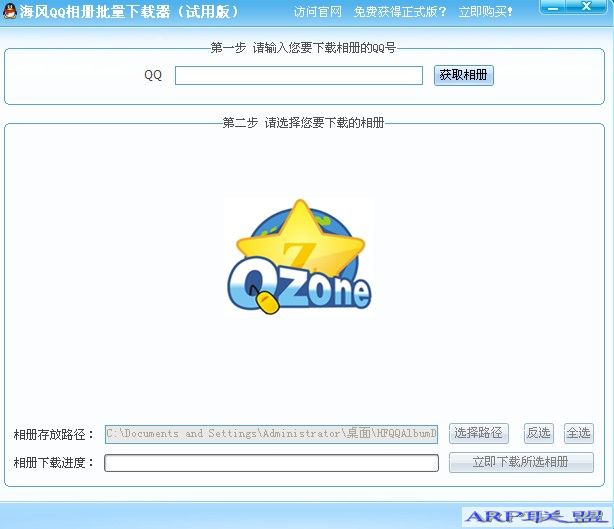This screenshot has width=614, height=529.
Task: Click the QQ label text
Action: pos(153,75)
